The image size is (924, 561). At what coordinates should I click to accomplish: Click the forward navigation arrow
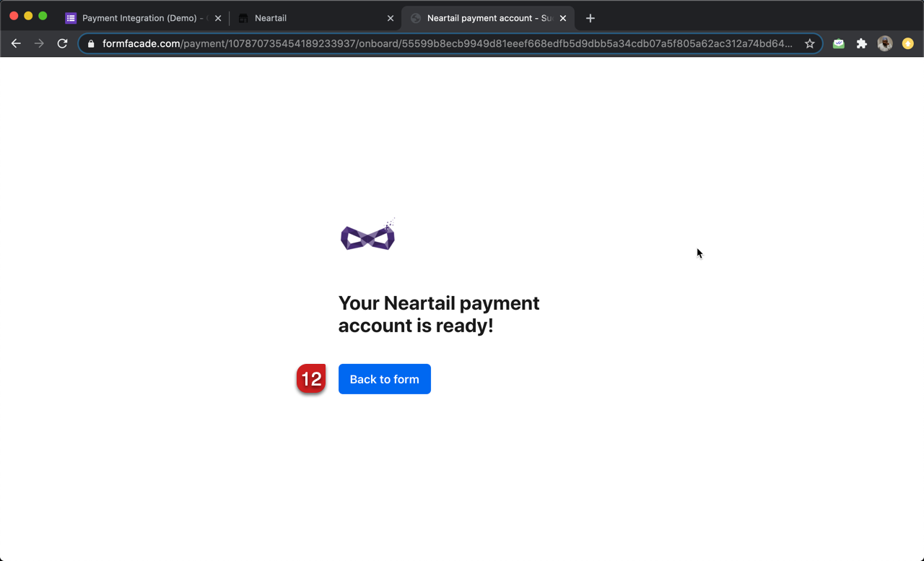(x=39, y=43)
